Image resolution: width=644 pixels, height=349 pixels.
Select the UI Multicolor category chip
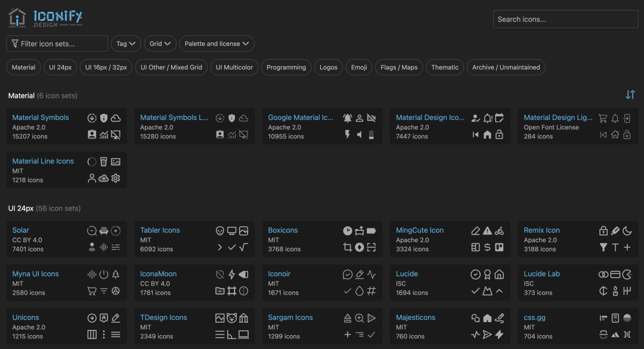[234, 67]
